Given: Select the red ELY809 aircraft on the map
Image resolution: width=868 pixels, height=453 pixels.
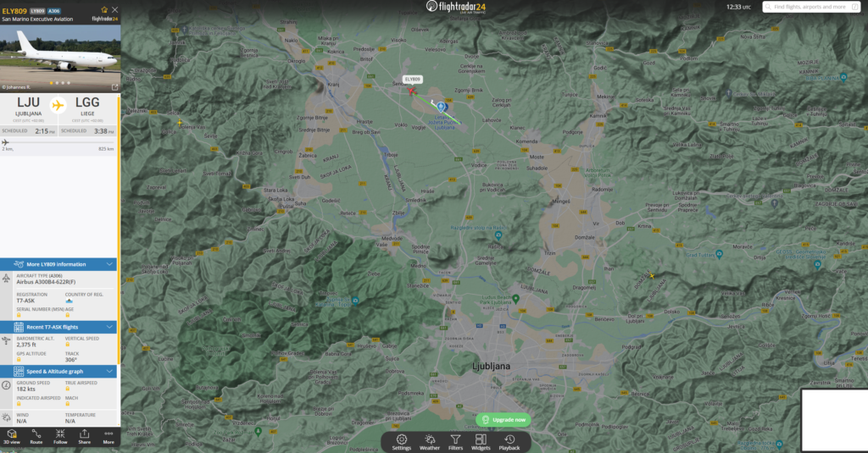Looking at the screenshot, I should coord(413,90).
